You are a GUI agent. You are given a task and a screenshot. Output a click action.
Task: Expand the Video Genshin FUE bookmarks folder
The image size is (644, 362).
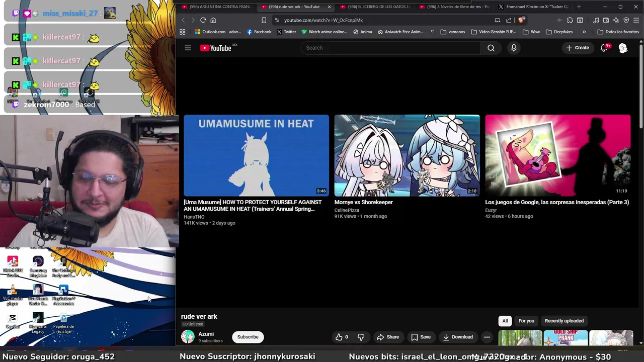tap(494, 32)
